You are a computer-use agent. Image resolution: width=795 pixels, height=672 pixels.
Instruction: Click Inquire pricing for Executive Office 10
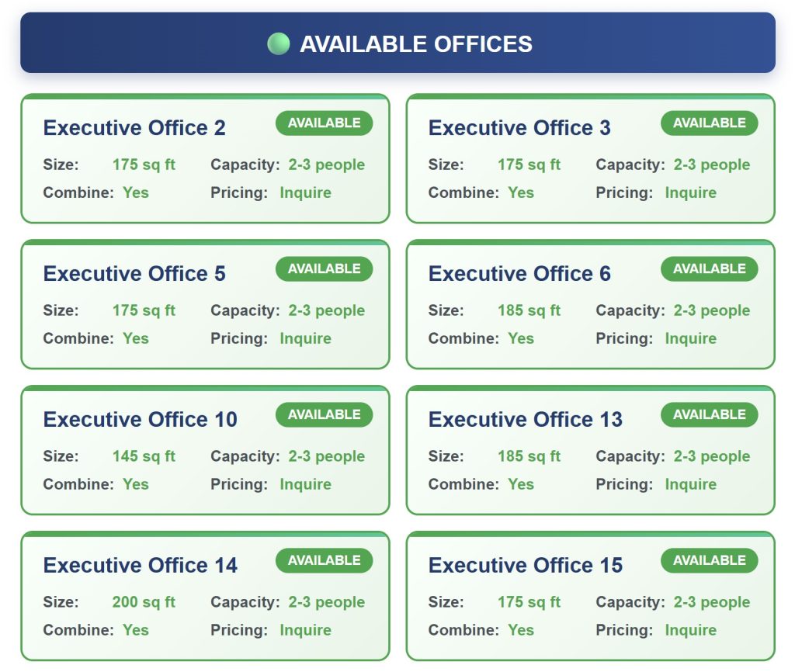click(305, 484)
